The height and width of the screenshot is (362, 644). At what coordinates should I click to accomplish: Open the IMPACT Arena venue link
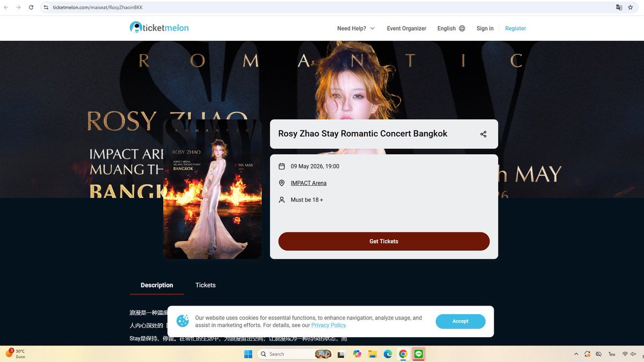click(309, 183)
